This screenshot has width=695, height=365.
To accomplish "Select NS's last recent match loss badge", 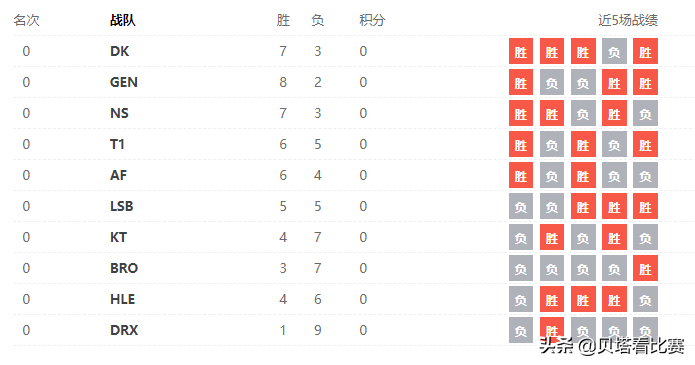I will [x=645, y=113].
